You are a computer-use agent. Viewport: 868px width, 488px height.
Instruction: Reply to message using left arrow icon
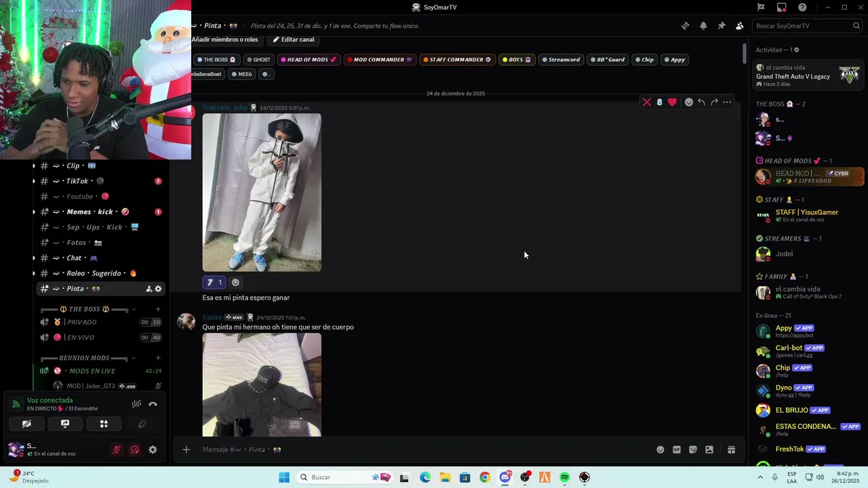click(x=701, y=102)
